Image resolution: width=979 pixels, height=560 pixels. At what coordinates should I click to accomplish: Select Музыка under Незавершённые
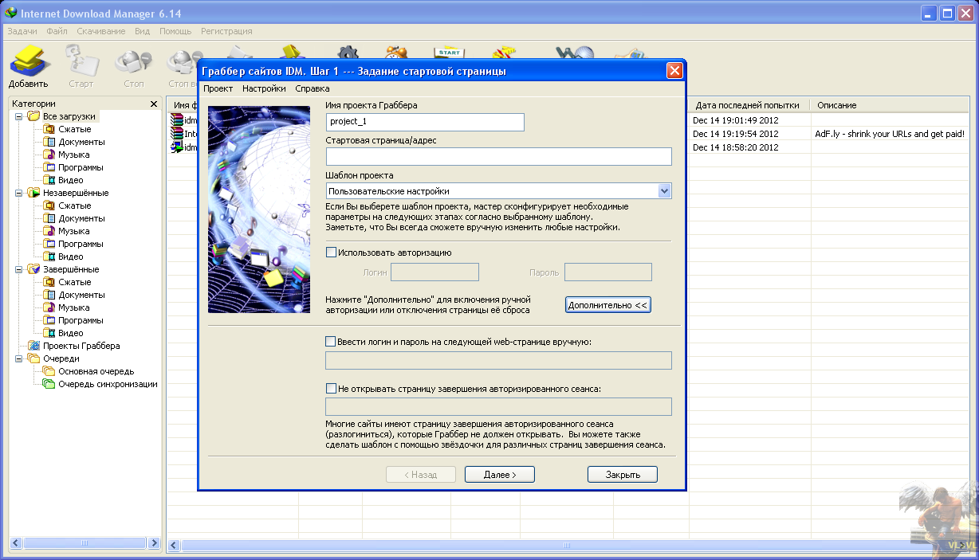point(73,231)
